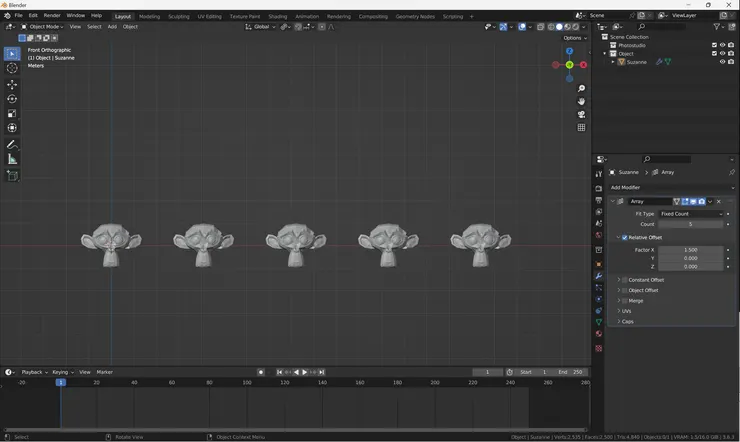Open the Modifier properties wrench tab
The height and width of the screenshot is (442, 740).
[x=599, y=276]
